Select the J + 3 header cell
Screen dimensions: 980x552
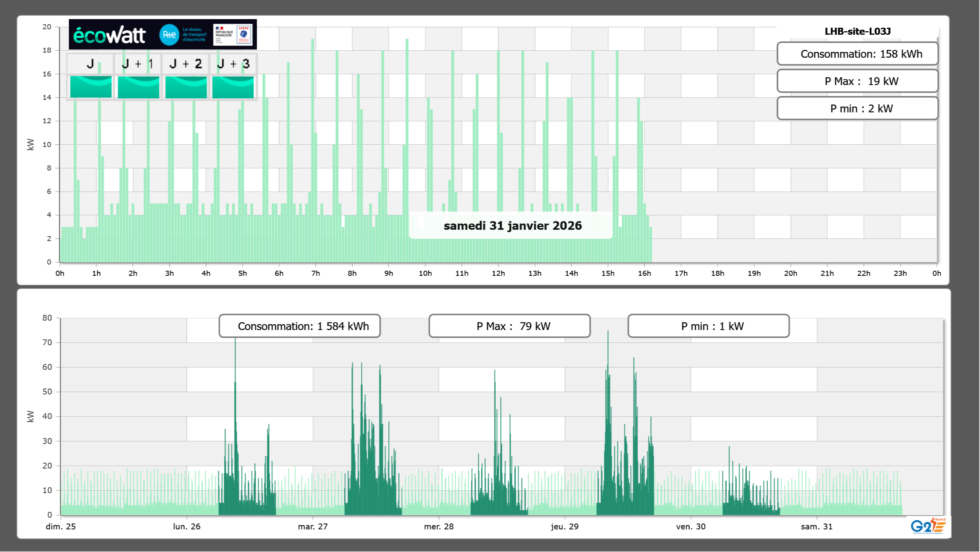coord(233,64)
